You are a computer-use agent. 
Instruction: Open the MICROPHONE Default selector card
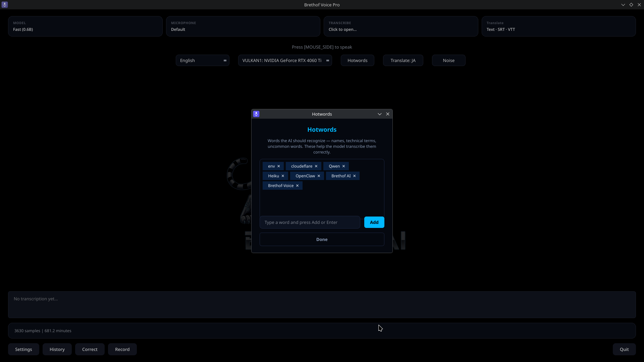click(243, 26)
